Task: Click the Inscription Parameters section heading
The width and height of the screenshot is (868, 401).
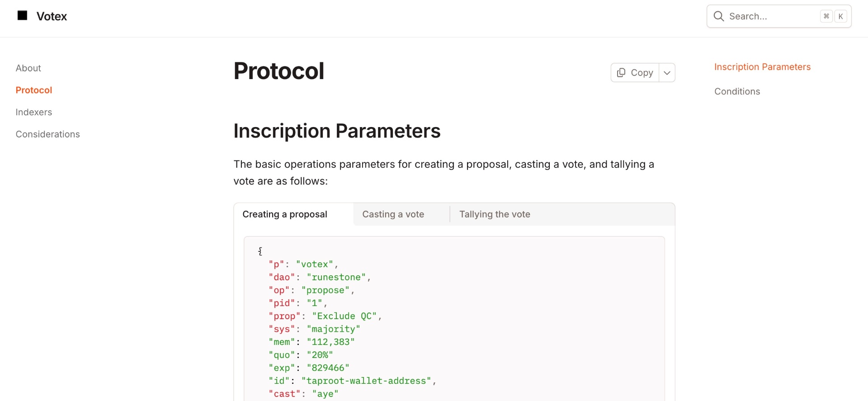Action: (337, 131)
